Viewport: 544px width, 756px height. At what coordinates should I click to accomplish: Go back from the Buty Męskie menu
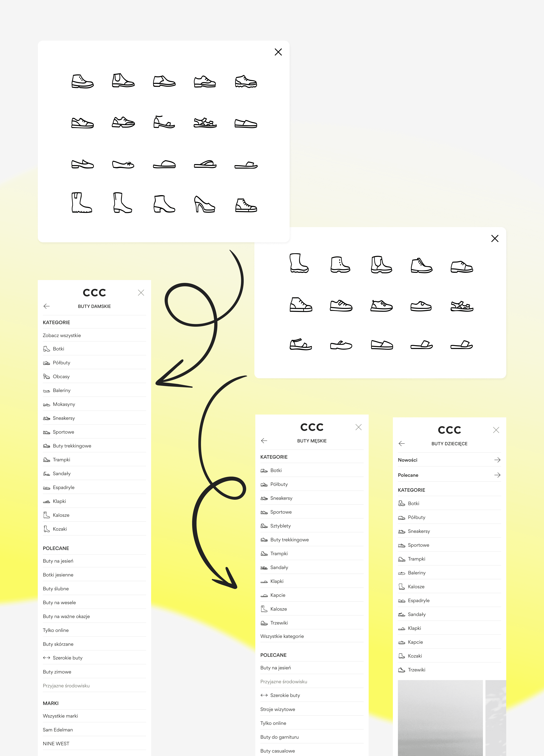264,441
